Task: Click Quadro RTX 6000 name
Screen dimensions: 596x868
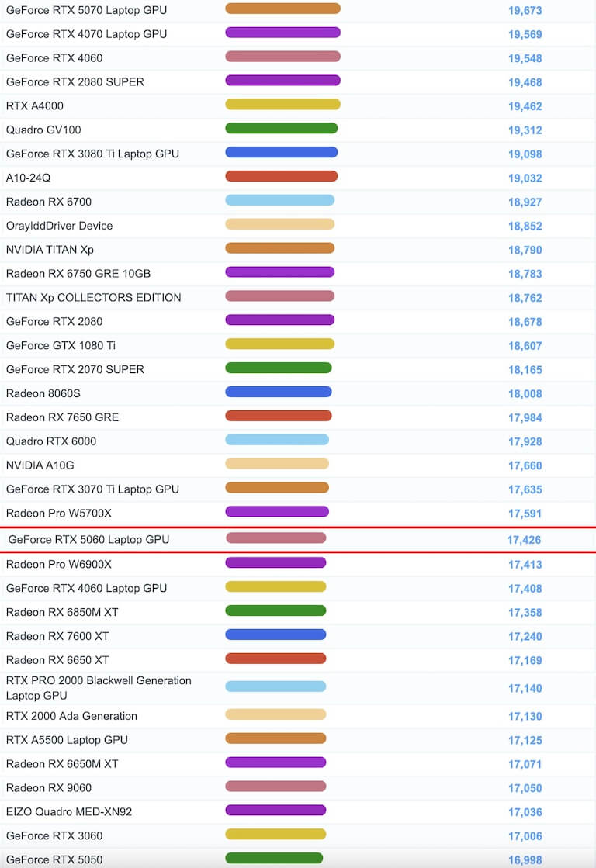Action: point(51,441)
